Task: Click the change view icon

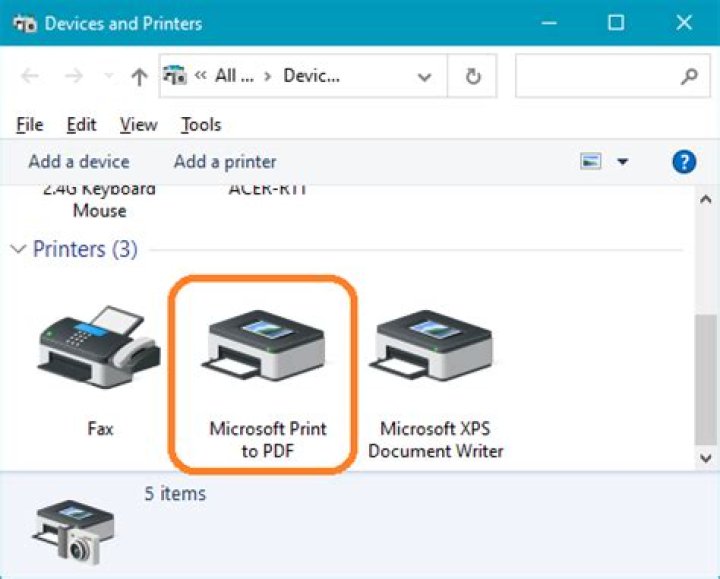Action: click(x=591, y=162)
